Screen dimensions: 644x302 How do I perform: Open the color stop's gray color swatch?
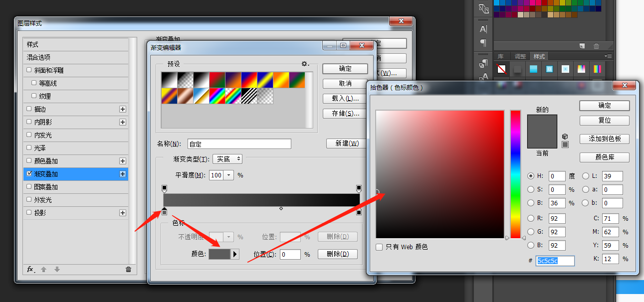219,254
